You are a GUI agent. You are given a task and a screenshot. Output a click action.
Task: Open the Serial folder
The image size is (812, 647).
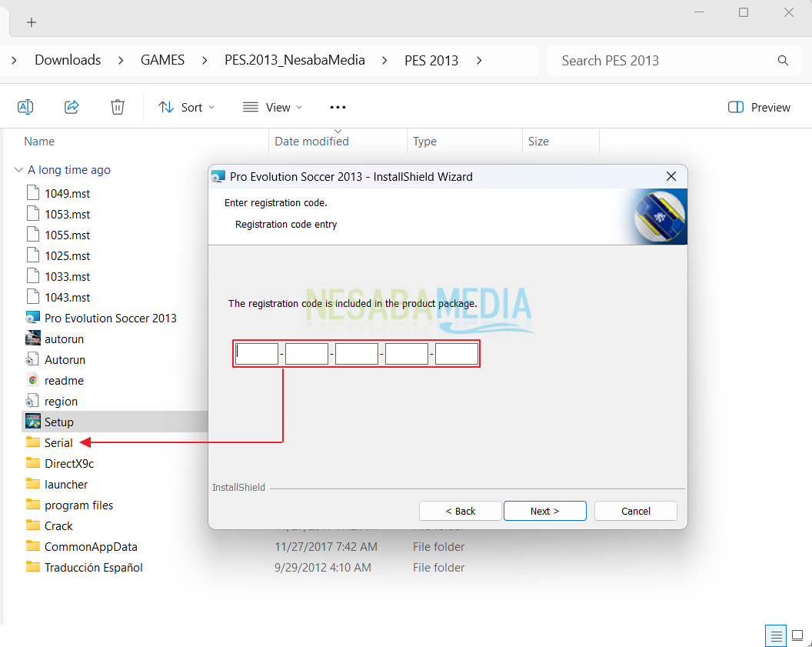click(58, 443)
